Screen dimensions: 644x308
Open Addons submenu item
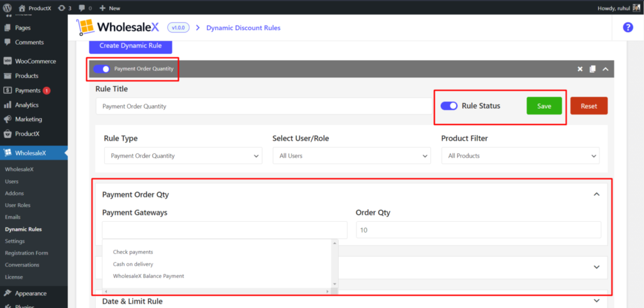tap(14, 193)
